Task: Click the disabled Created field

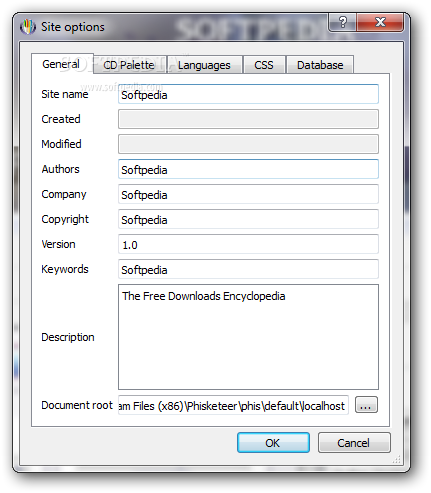Action: (248, 119)
